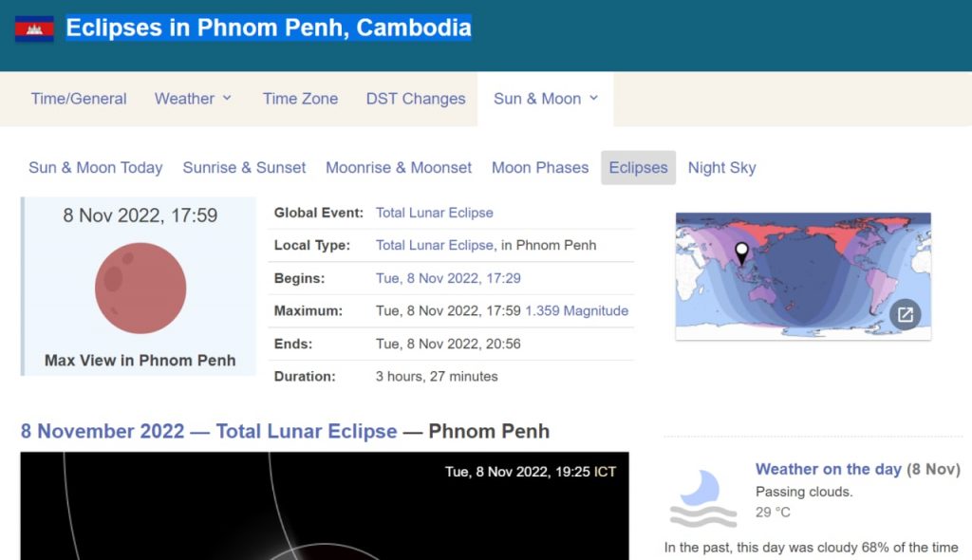Go to Sun & Moon Today
This screenshot has height=560, width=972.
(96, 168)
